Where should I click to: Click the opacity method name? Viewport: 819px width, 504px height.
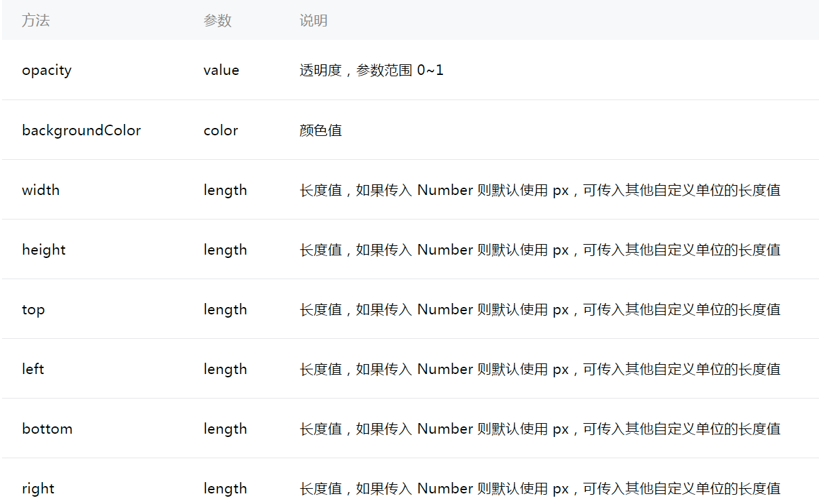pyautogui.click(x=46, y=70)
